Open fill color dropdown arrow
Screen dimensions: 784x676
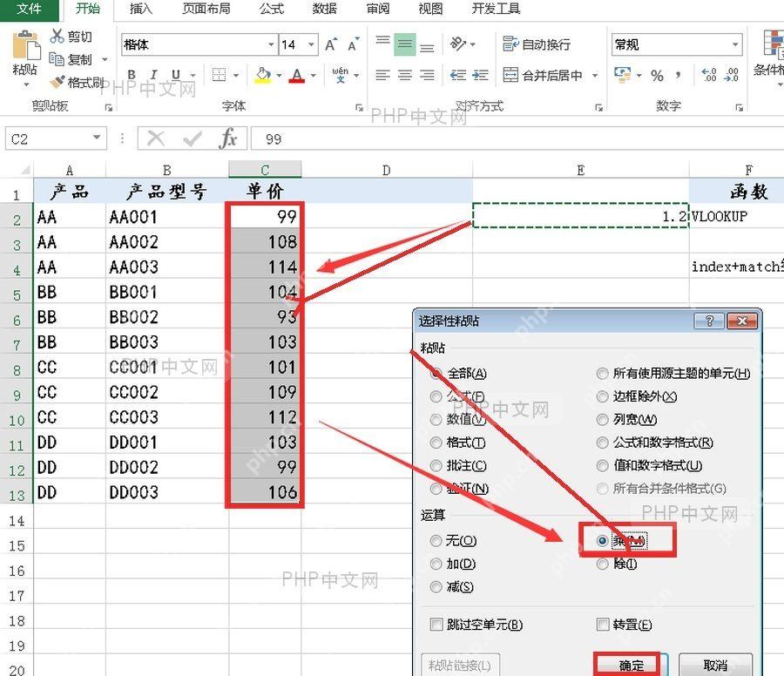(279, 76)
